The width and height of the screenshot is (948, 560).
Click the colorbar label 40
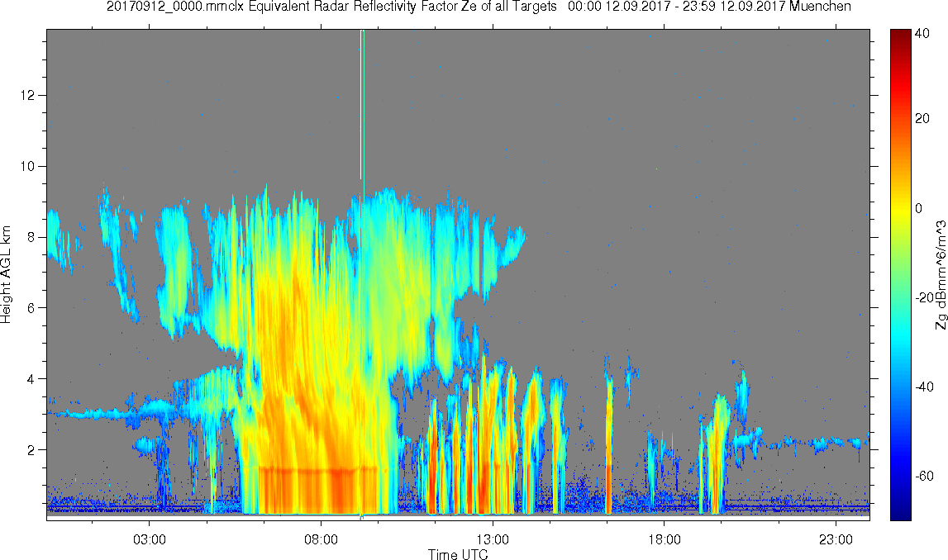pos(922,34)
